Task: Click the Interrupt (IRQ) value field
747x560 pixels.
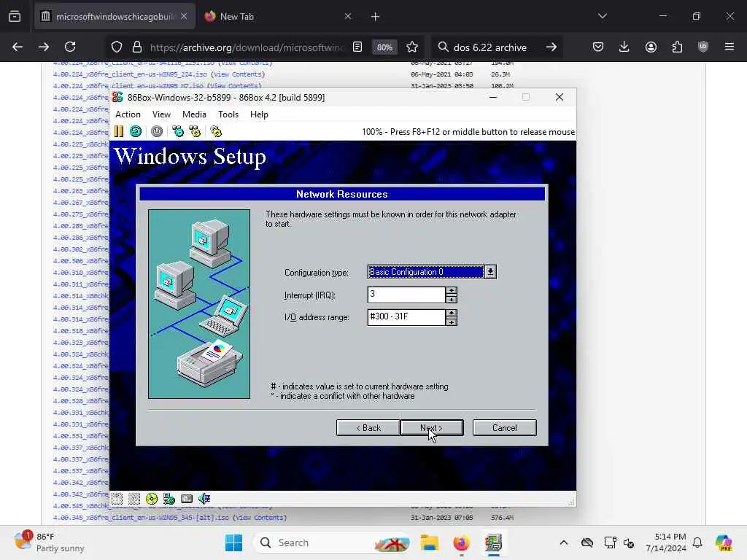Action: [406, 295]
